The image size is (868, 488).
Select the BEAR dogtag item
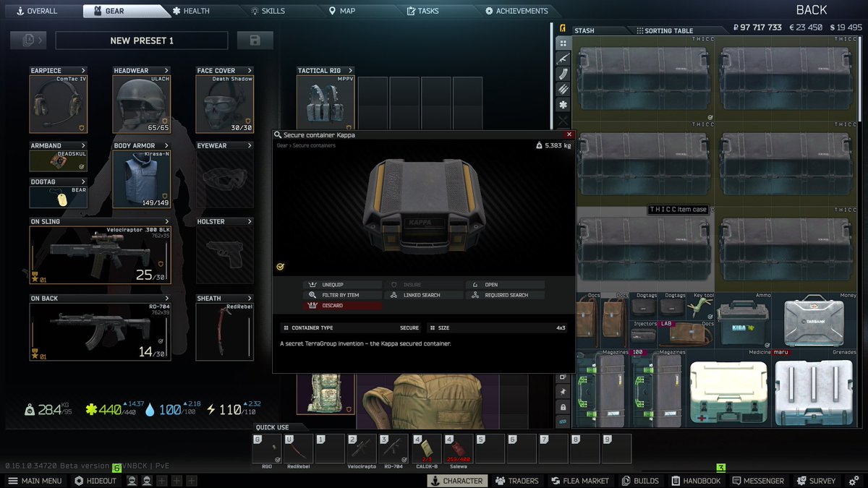tap(59, 197)
